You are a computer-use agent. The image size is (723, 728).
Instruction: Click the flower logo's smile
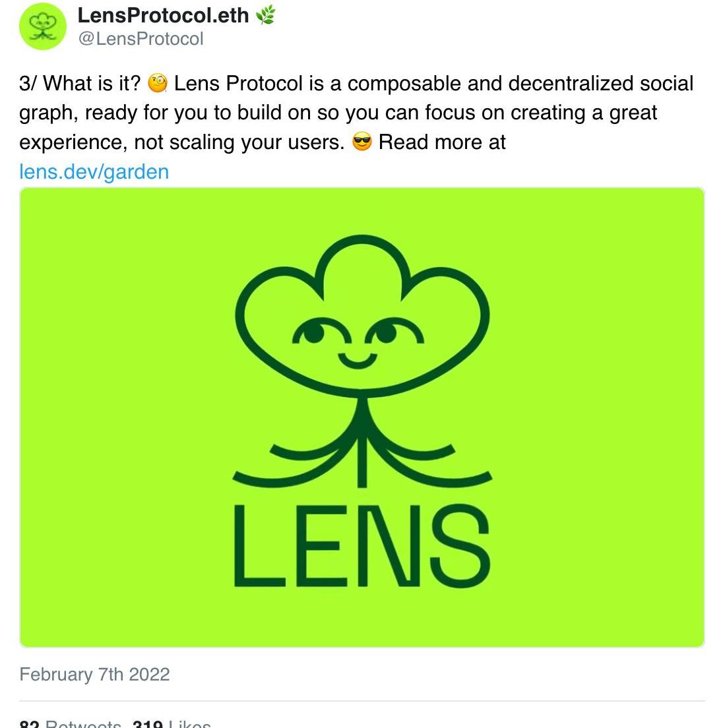(x=358, y=361)
